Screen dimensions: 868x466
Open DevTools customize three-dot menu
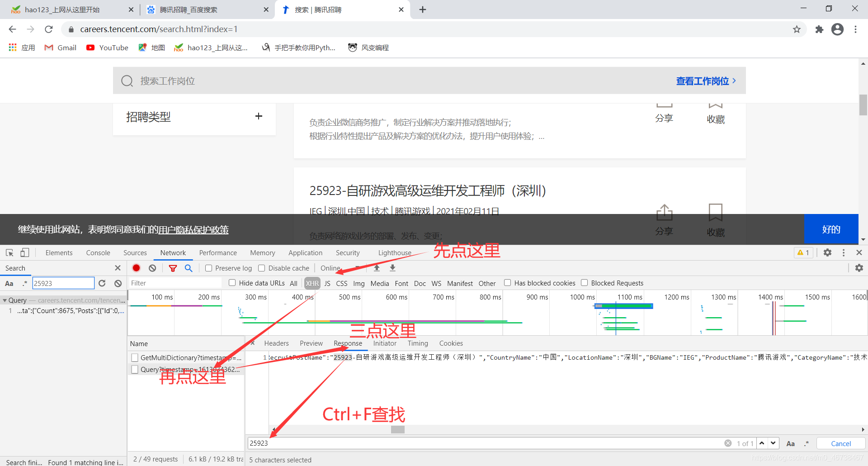click(x=844, y=252)
